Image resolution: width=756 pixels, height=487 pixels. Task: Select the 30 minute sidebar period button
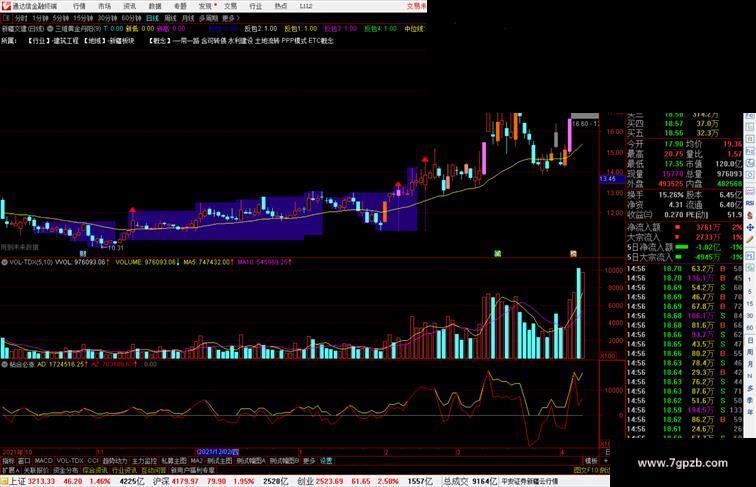click(x=750, y=316)
